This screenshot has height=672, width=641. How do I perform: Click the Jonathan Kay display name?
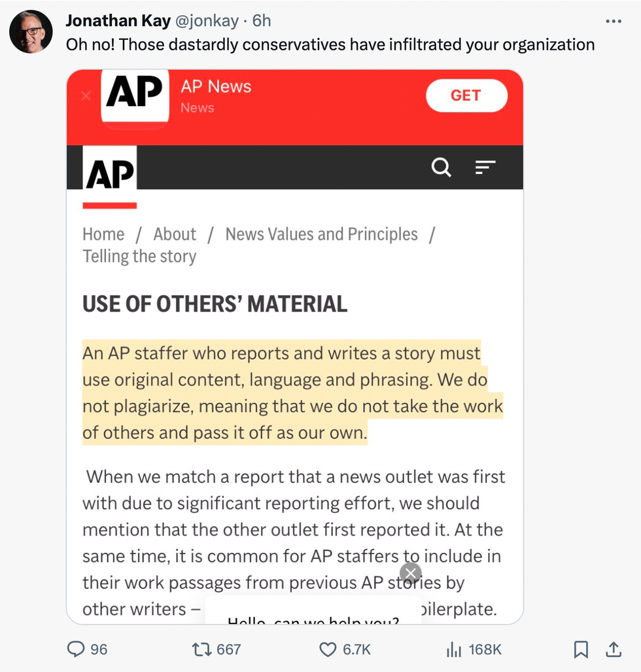118,21
